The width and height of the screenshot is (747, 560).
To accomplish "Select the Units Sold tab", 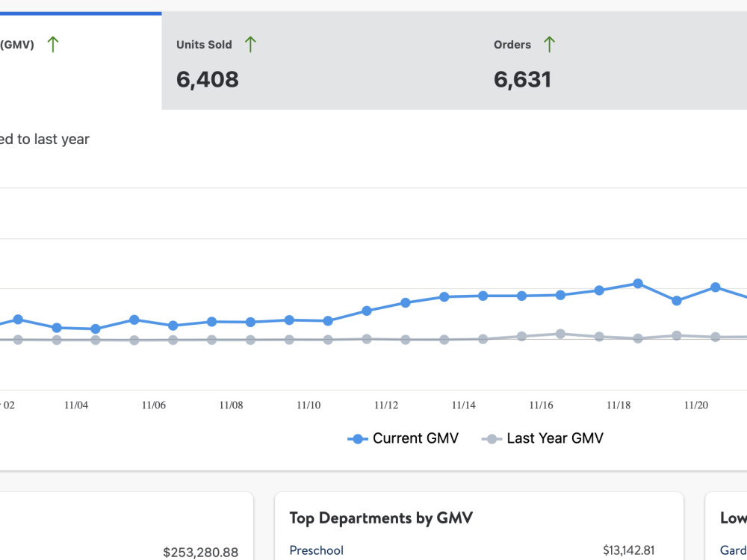I will coord(320,61).
